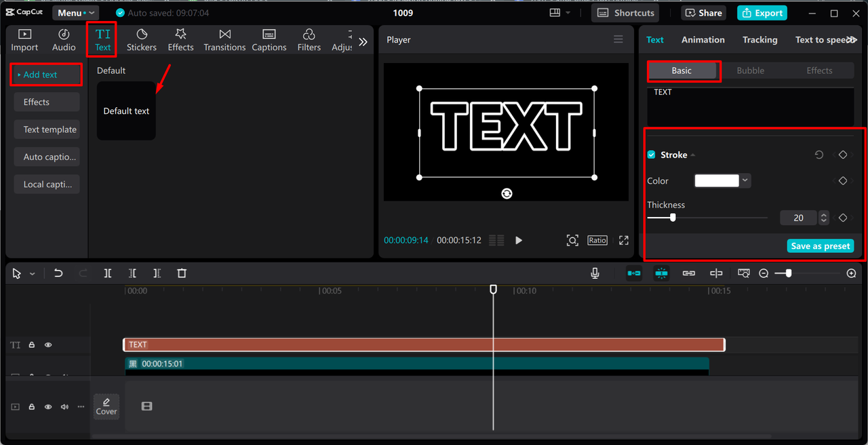
Task: Click the player zoom-to-fit magnifier icon
Action: coord(572,240)
